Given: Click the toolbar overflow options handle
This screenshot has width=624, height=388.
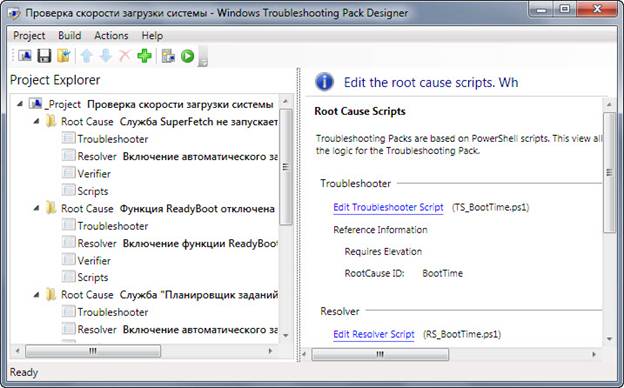Looking at the screenshot, I should point(203,57).
